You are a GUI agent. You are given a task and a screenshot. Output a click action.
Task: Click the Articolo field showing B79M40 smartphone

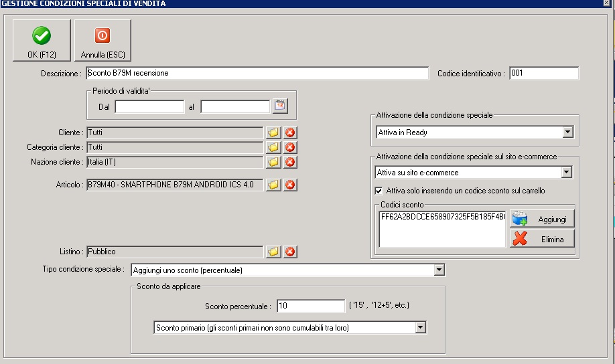[175, 185]
